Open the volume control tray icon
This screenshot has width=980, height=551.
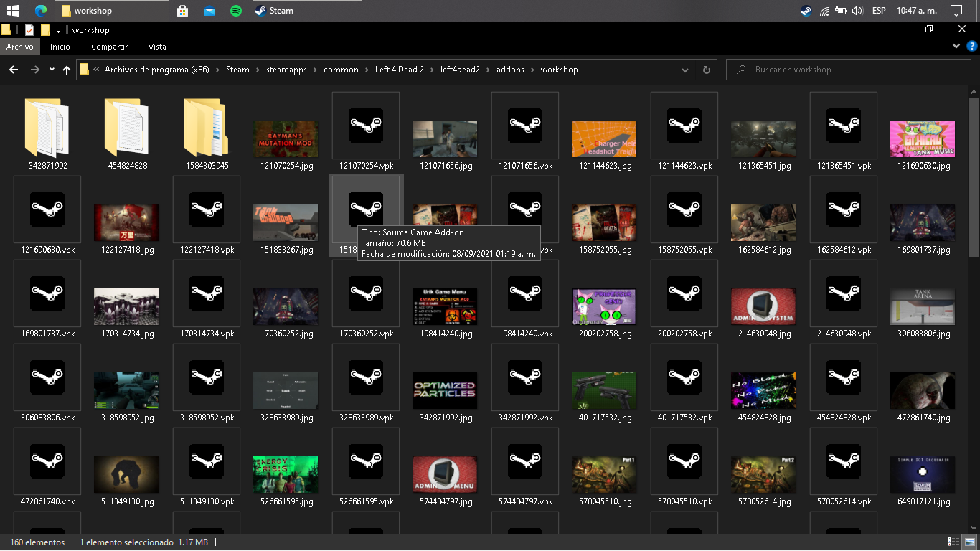pyautogui.click(x=857, y=11)
